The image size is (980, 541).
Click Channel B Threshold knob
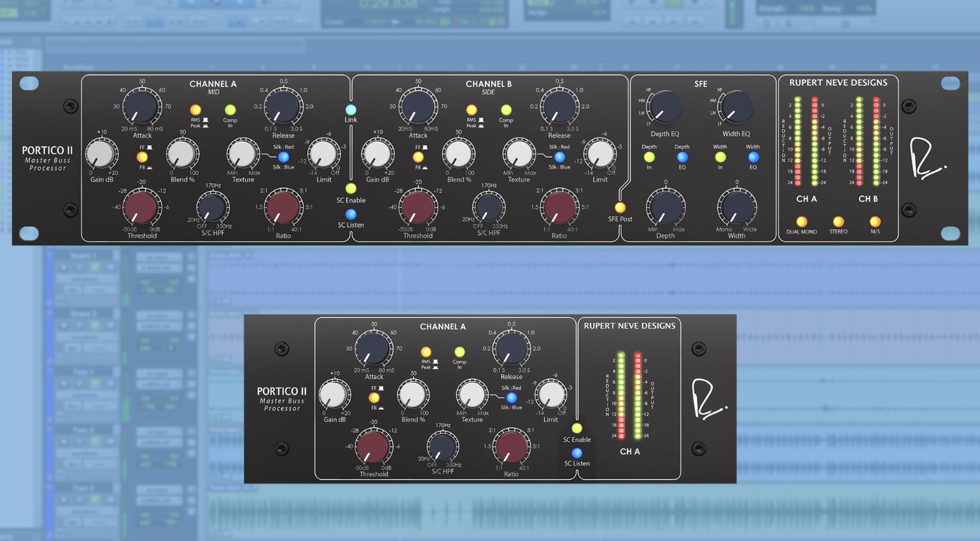(x=417, y=207)
